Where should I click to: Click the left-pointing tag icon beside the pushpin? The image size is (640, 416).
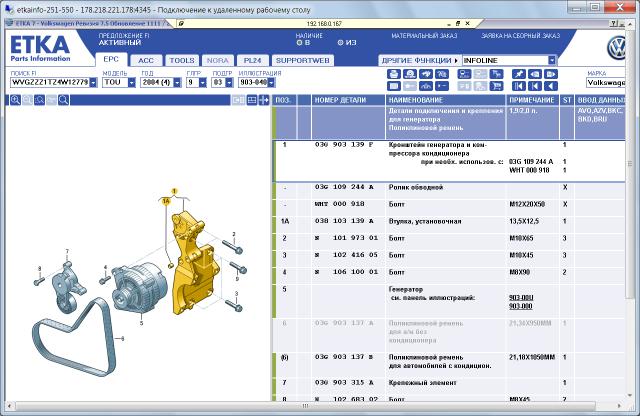click(535, 74)
